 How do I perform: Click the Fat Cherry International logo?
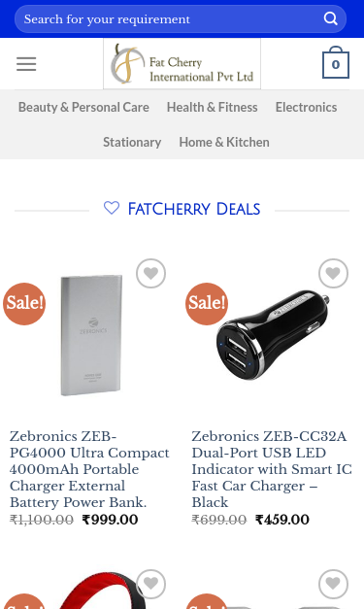coord(182,64)
